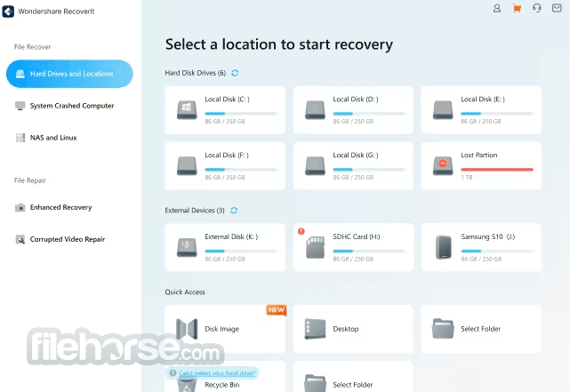The width and height of the screenshot is (570, 392).
Task: Click the NEW badge on Disk Image
Action: 277,310
